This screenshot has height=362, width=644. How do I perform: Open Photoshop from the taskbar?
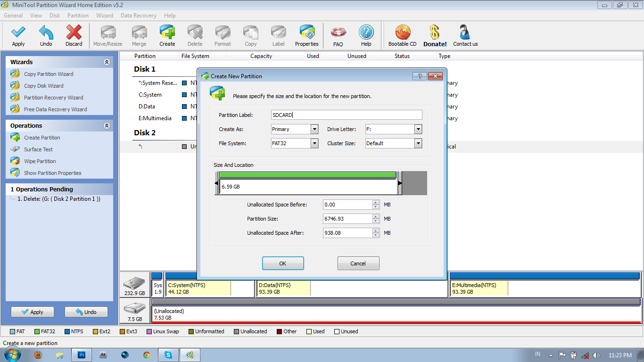(82, 355)
